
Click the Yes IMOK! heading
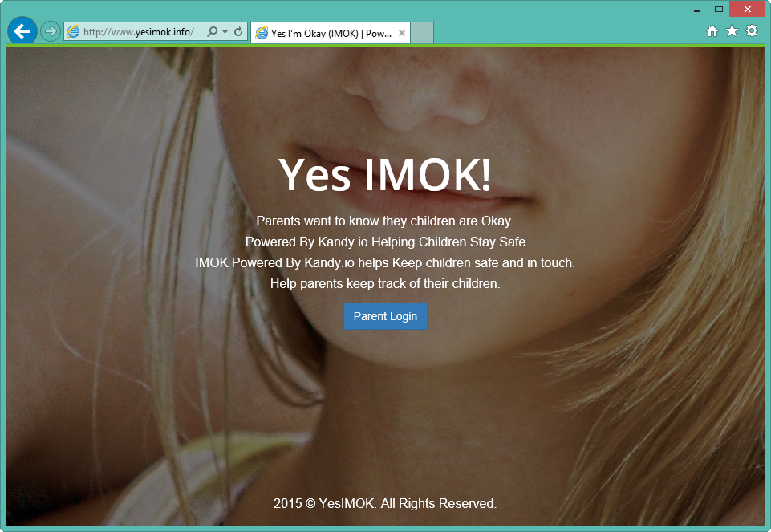pos(385,175)
